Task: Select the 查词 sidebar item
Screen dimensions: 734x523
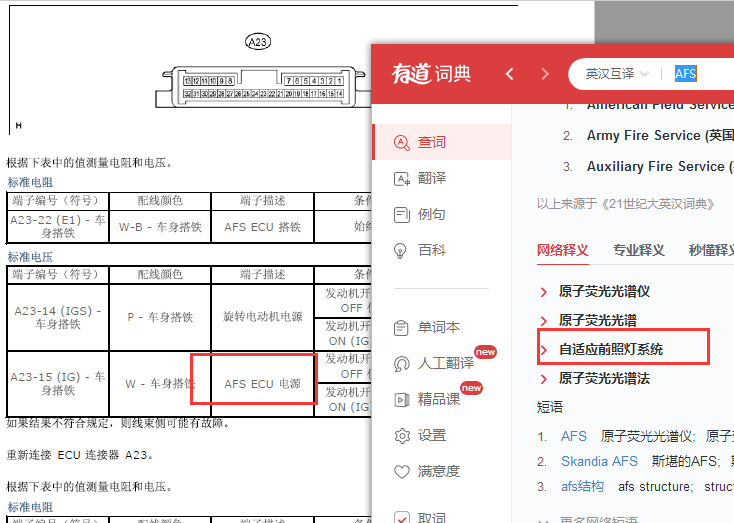Action: [x=442, y=142]
